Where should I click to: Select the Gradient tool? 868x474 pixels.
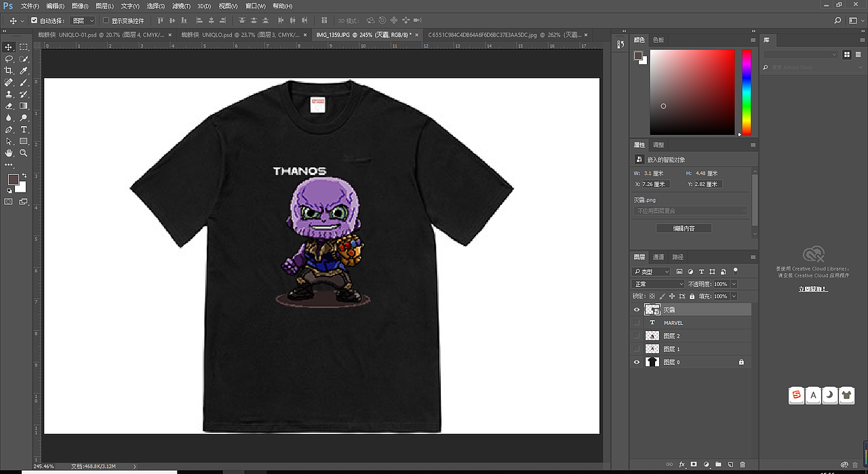24,106
